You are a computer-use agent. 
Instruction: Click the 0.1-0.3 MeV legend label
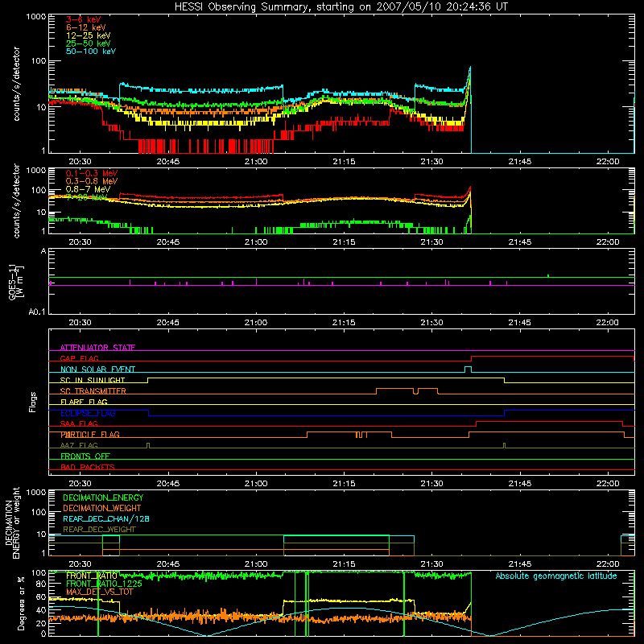pyautogui.click(x=92, y=173)
